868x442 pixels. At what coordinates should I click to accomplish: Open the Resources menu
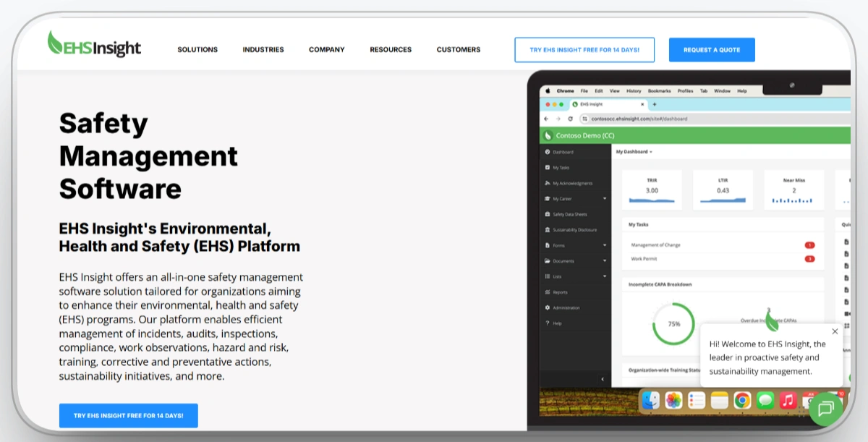tap(391, 50)
